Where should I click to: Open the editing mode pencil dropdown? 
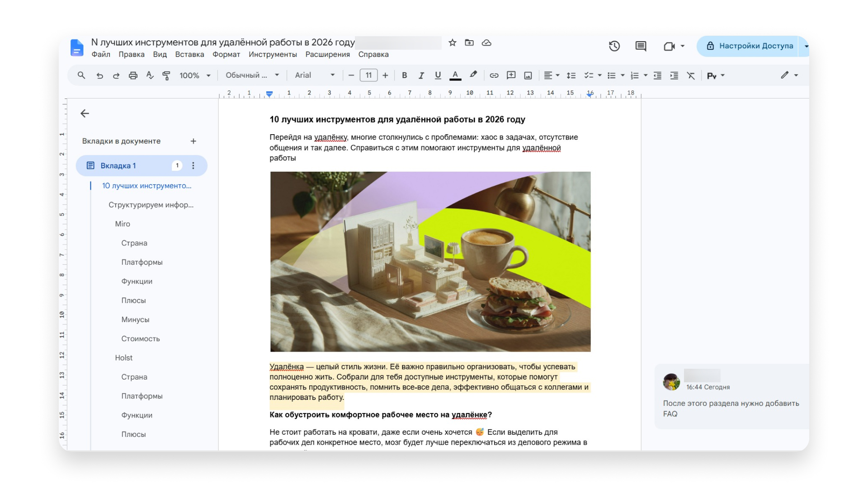tap(789, 75)
